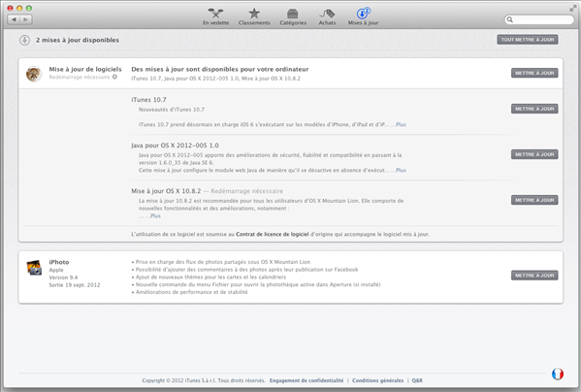Open the Classements star tab
The height and width of the screenshot is (392, 581).
pos(254,16)
